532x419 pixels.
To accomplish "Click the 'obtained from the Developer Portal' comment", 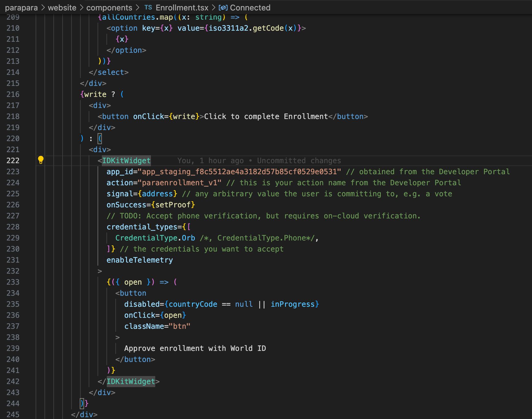I will (x=428, y=171).
